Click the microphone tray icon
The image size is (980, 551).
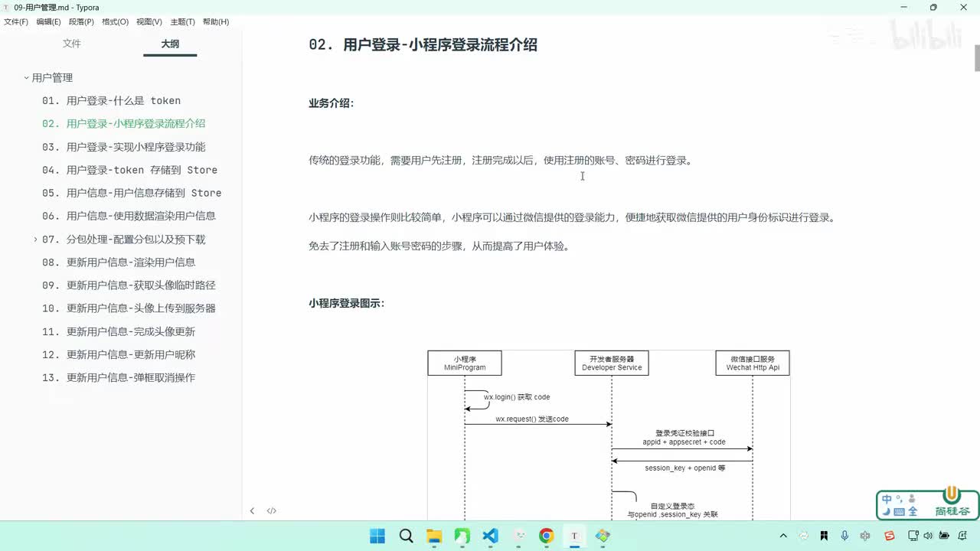(844, 536)
